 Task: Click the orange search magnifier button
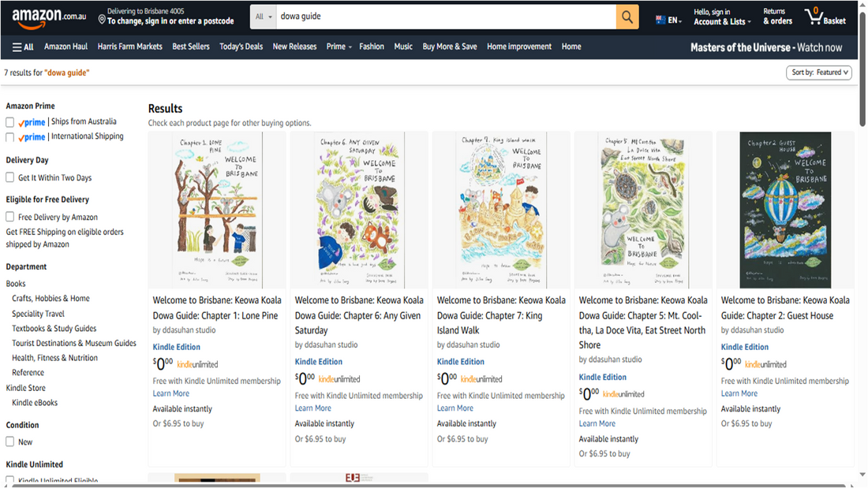pyautogui.click(x=627, y=17)
